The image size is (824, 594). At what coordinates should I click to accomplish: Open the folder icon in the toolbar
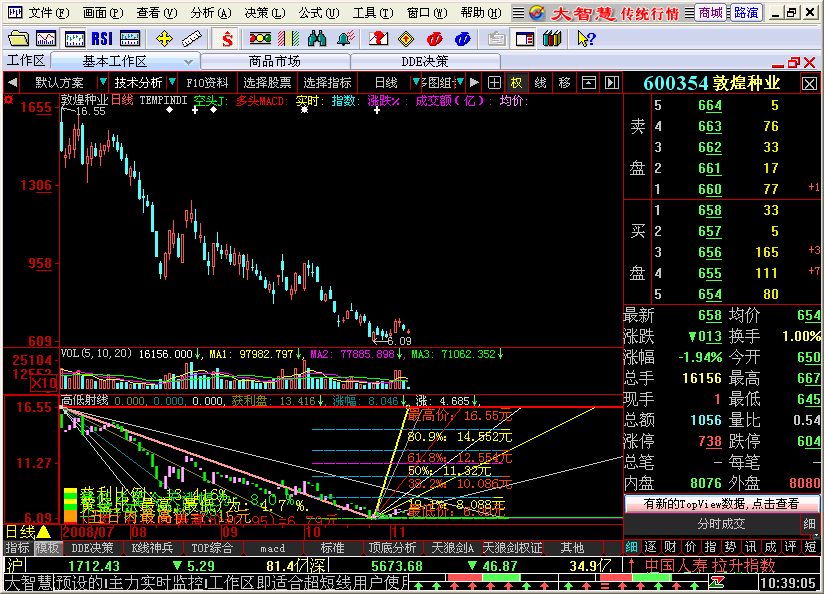(x=18, y=38)
